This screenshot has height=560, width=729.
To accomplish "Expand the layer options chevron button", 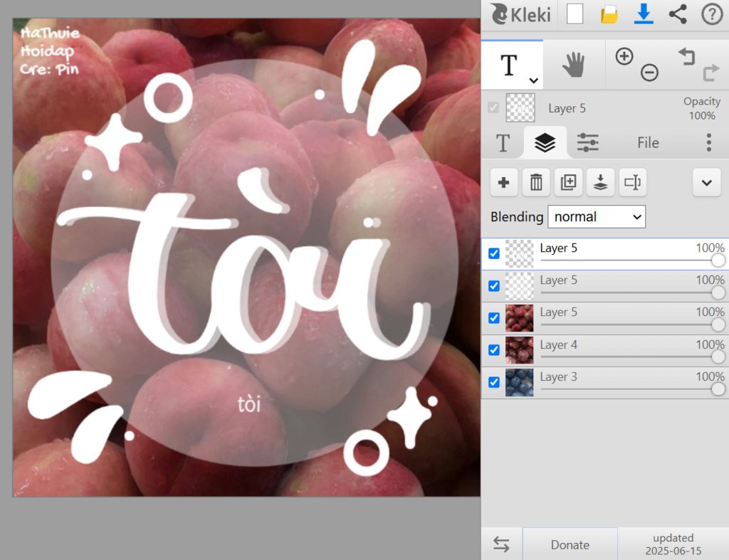I will point(706,183).
